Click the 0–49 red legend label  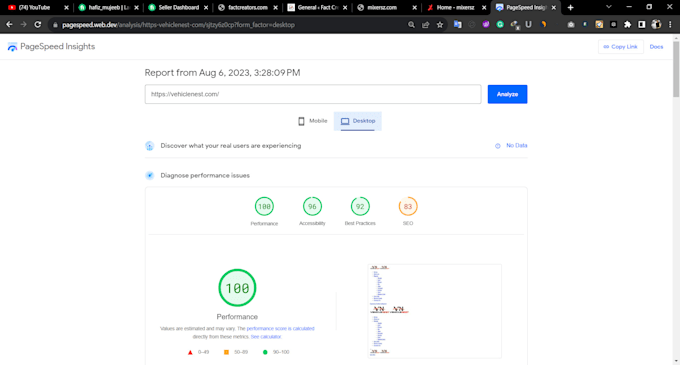203,352
